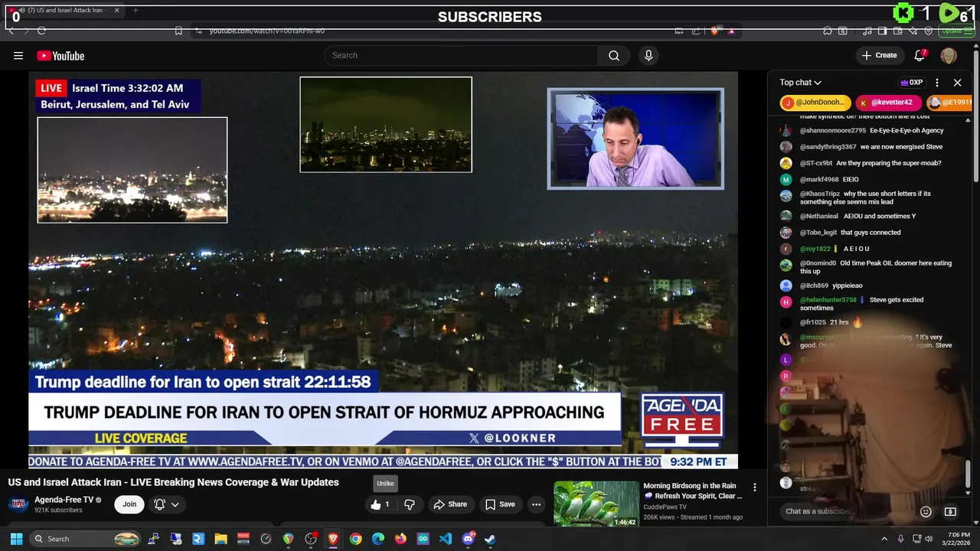Open the Agenda-Free TV channel link
Image resolution: width=980 pixels, height=551 pixels.
click(x=64, y=500)
